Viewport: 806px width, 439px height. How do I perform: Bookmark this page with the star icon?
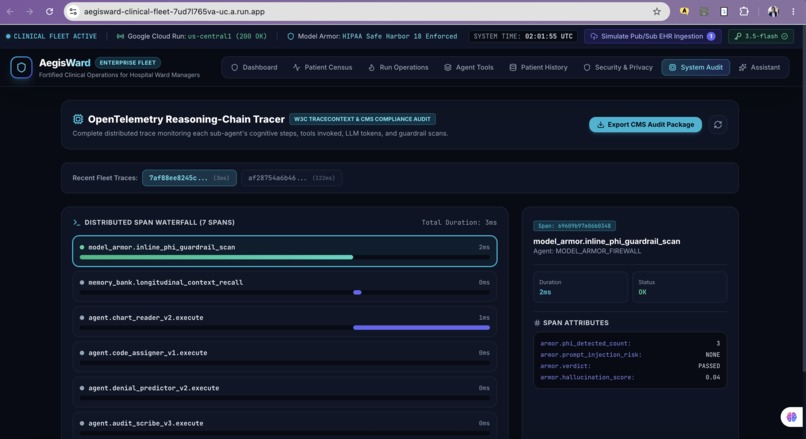656,11
